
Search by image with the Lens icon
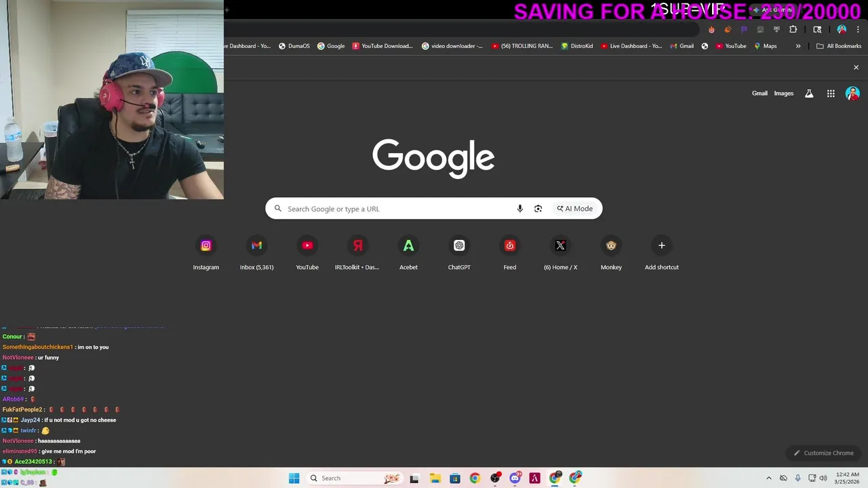point(538,209)
